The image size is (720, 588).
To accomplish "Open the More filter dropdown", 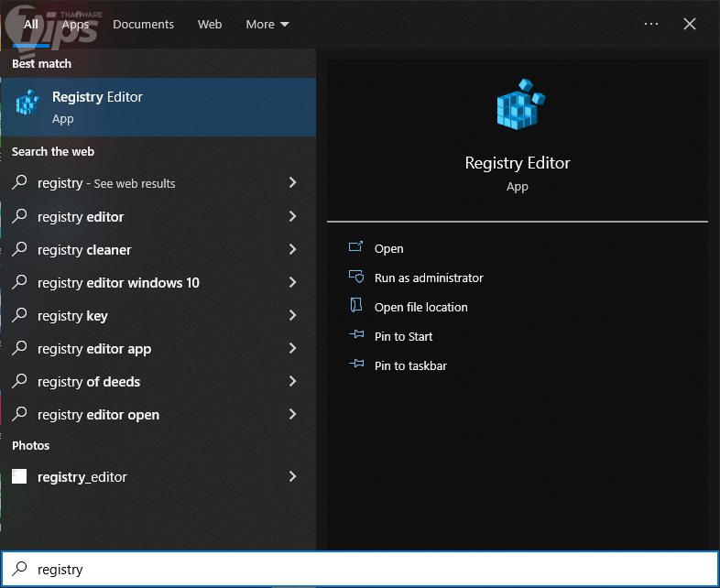I will (267, 25).
